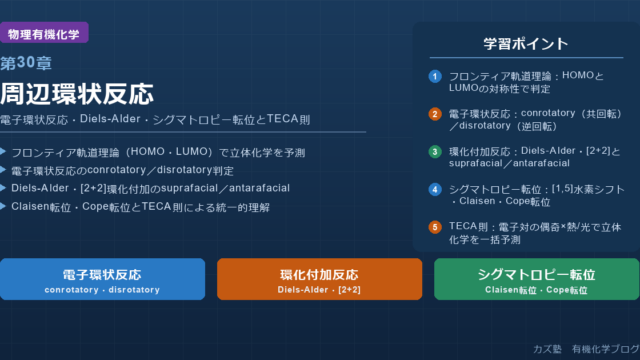The width and height of the screenshot is (640, 360).
Task: Click numbered circle 1 for フロンティア軌道理論
Action: click(x=435, y=76)
